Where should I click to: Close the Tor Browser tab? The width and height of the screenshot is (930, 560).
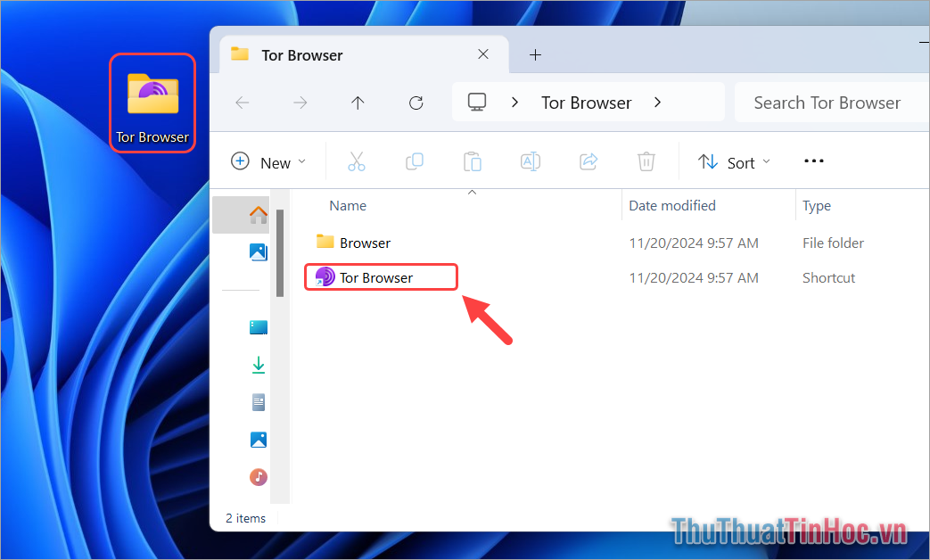point(483,54)
